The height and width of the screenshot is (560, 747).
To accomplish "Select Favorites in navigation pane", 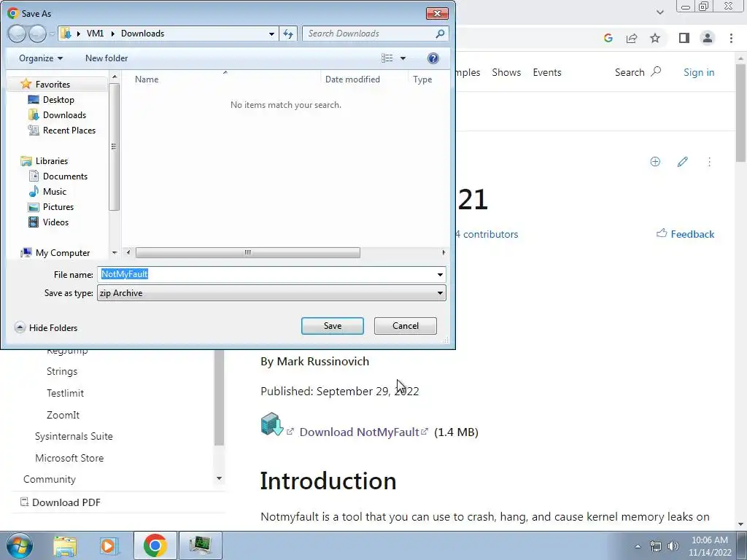I will pyautogui.click(x=53, y=85).
